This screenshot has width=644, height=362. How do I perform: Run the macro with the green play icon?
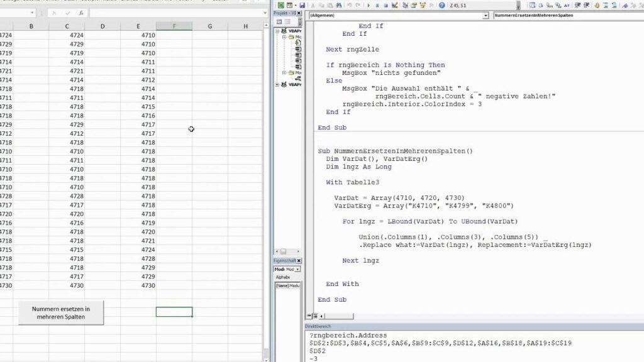tap(368, 5)
